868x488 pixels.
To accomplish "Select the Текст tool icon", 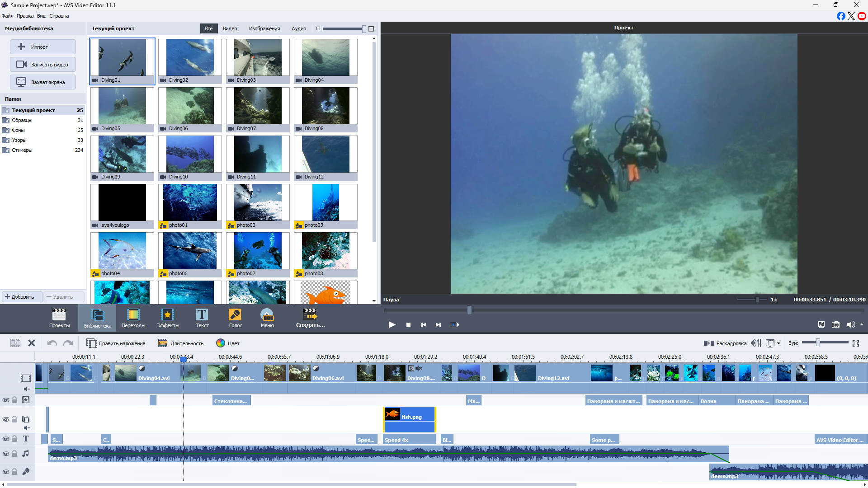I will [x=202, y=318].
